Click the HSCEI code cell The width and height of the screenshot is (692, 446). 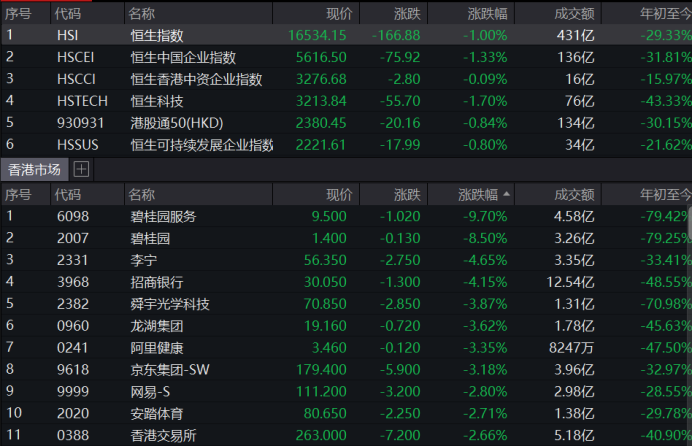(75, 57)
